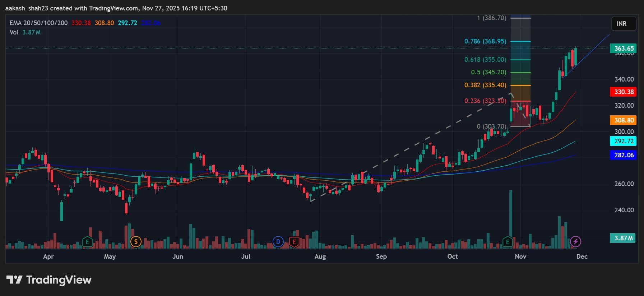This screenshot has height=296, width=644.
Task: Click the TradingView logo
Action: pyautogui.click(x=49, y=280)
